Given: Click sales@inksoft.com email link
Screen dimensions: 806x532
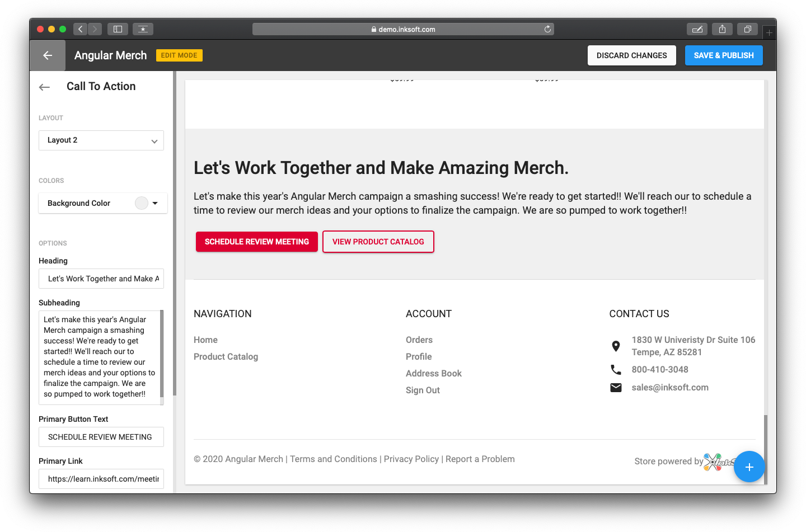Looking at the screenshot, I should tap(670, 388).
